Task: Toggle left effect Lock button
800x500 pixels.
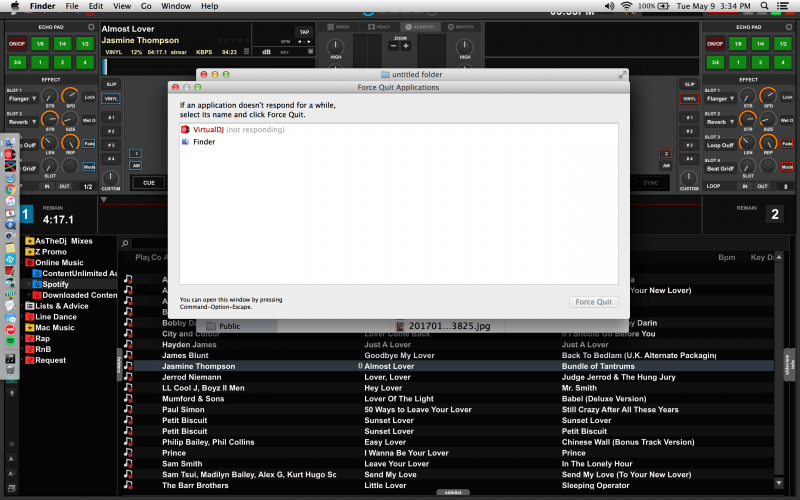Action: coord(89,97)
